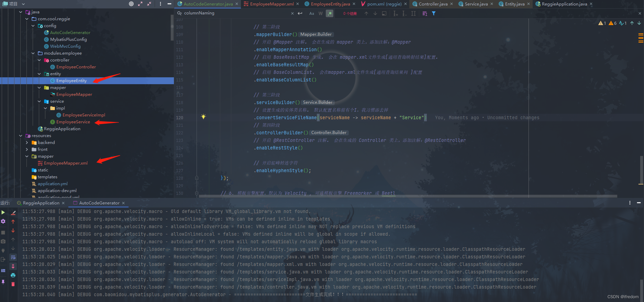
Task: Pin the run tab pushpin icon
Action: point(3,282)
